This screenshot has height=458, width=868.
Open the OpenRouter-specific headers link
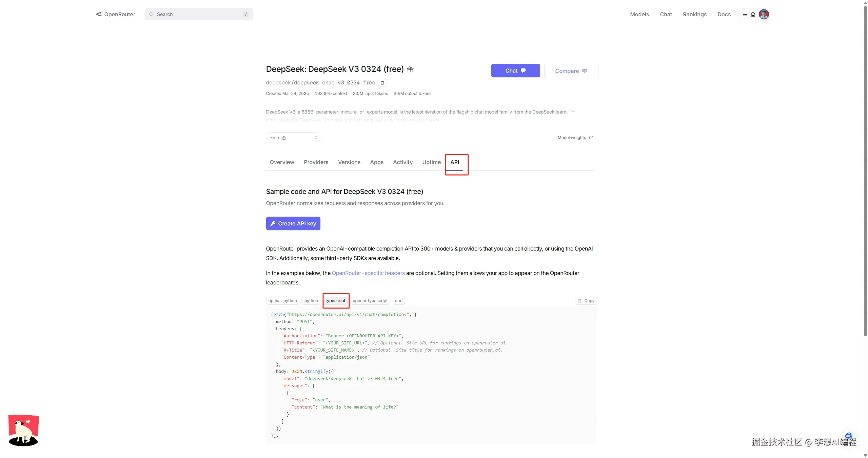[x=368, y=273]
